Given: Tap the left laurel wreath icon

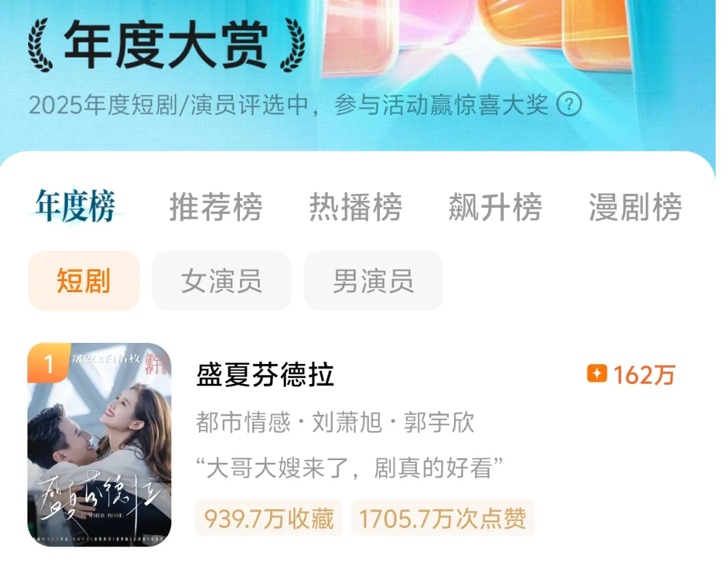Looking at the screenshot, I should pyautogui.click(x=40, y=45).
